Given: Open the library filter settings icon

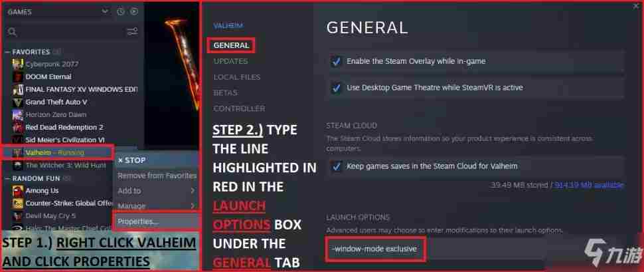Looking at the screenshot, I should tap(132, 32).
